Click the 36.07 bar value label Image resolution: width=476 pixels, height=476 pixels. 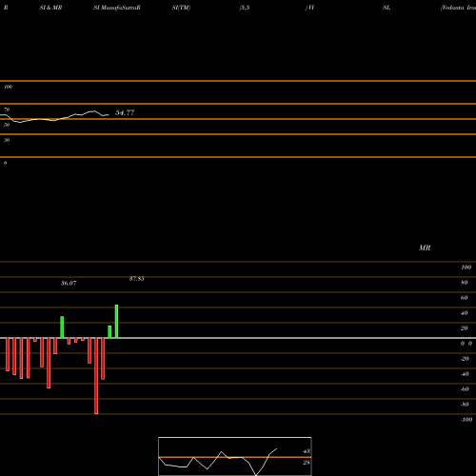(x=69, y=283)
